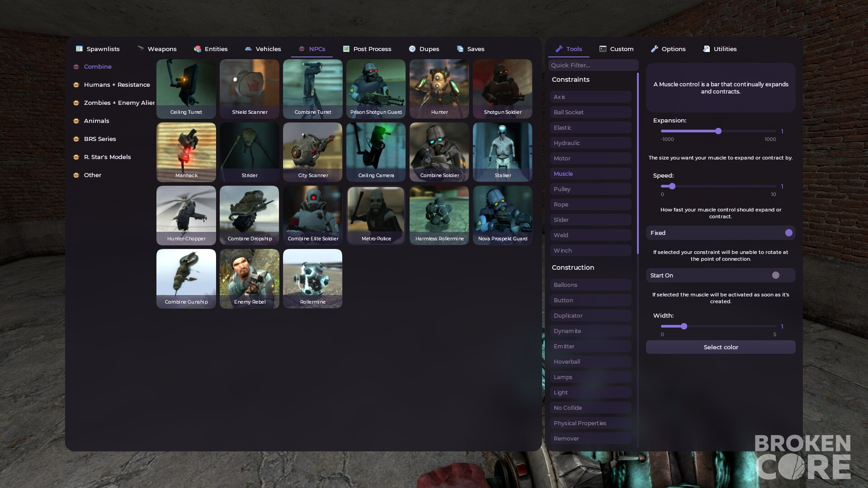This screenshot has width=868, height=488.
Task: Switch to the NPCs tab
Action: (312, 49)
